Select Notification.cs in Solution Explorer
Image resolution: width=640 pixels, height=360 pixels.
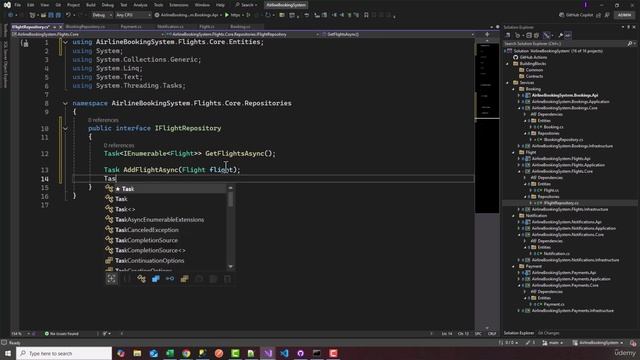click(556, 253)
